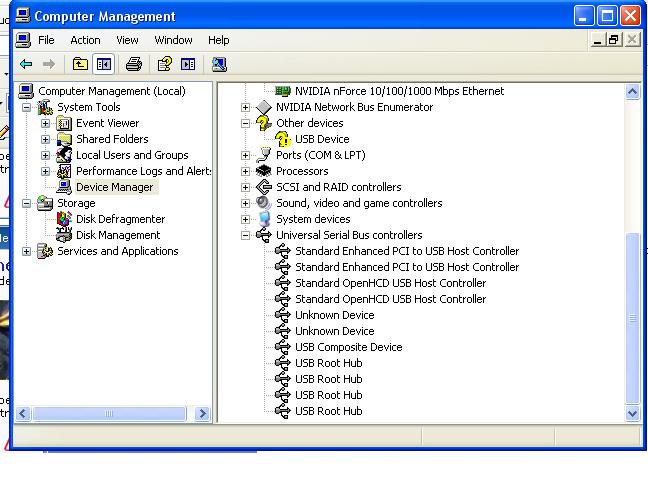Click the Services and Applications icon
648x482 pixels.
(x=45, y=251)
